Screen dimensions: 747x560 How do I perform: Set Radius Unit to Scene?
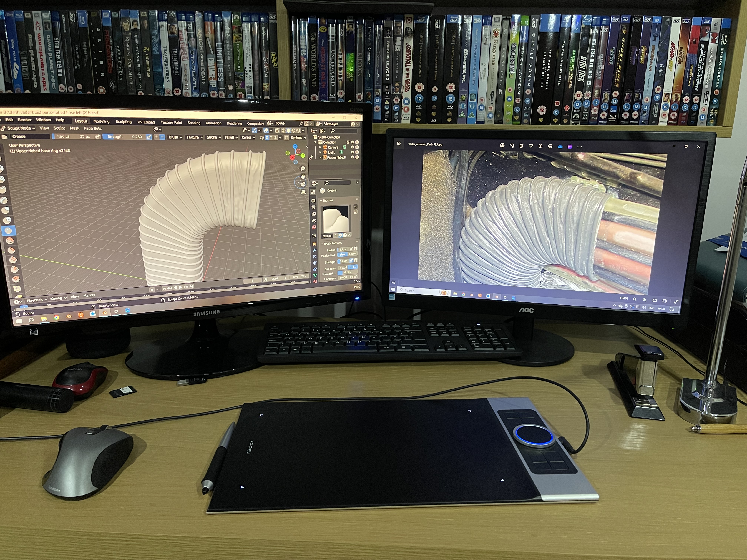[x=353, y=254]
